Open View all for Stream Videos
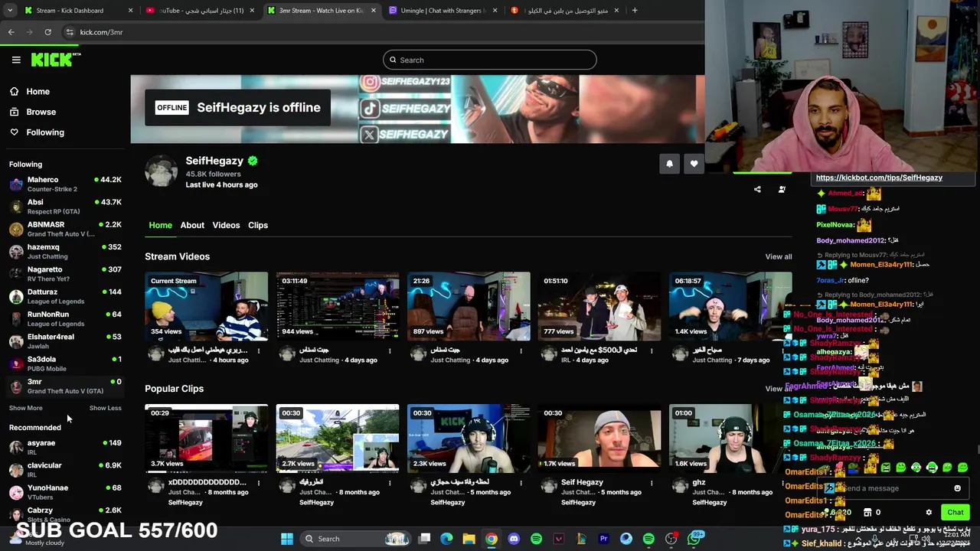Image resolution: width=980 pixels, height=551 pixels. pyautogui.click(x=779, y=256)
